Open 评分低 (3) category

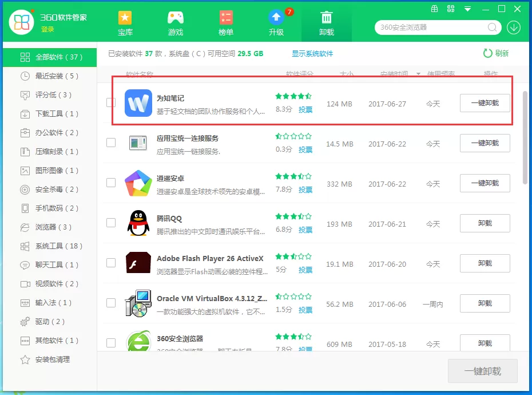50,95
